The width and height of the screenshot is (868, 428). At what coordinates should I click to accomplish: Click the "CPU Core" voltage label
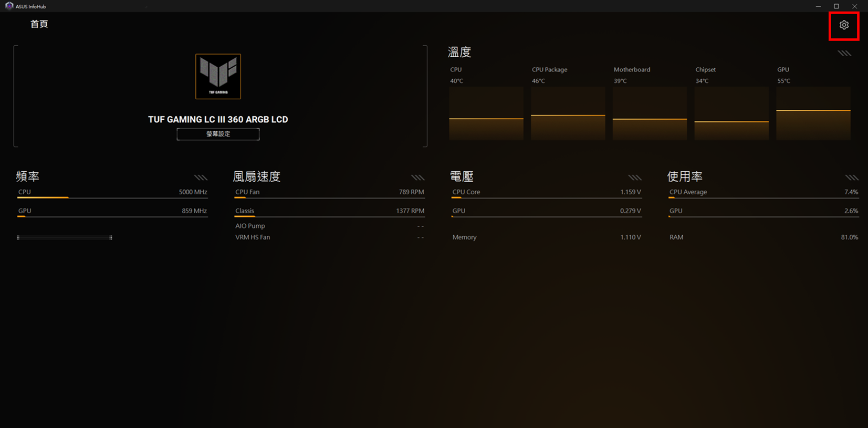[x=466, y=192]
